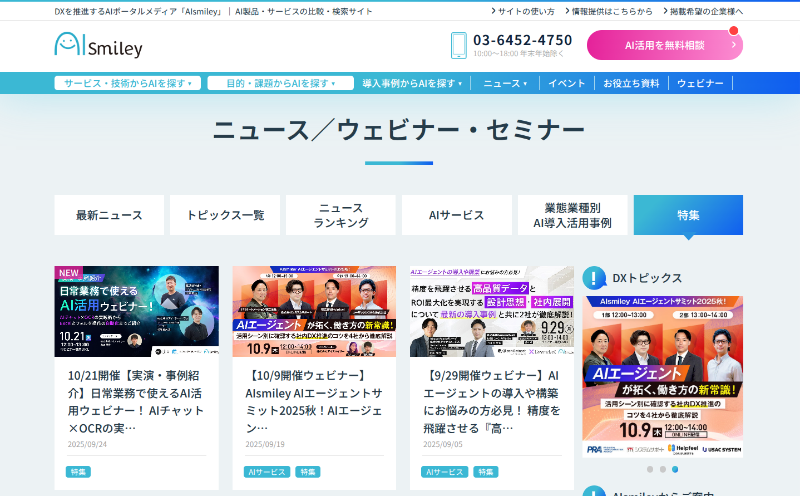Select the ニュースランキング tab
The image size is (800, 496).
[341, 215]
